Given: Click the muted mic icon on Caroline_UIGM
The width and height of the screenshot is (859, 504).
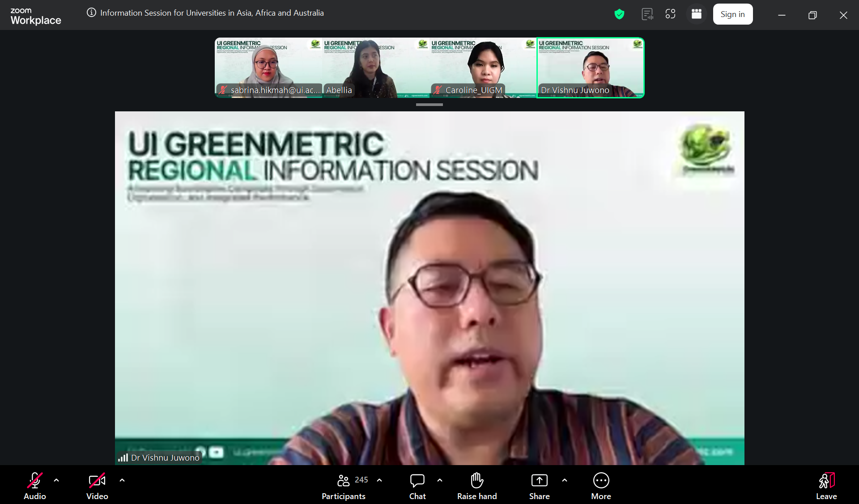Looking at the screenshot, I should point(438,90).
